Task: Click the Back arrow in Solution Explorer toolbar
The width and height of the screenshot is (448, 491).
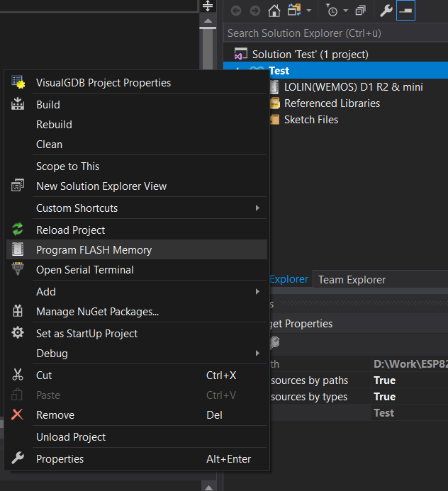Action: pyautogui.click(x=236, y=11)
